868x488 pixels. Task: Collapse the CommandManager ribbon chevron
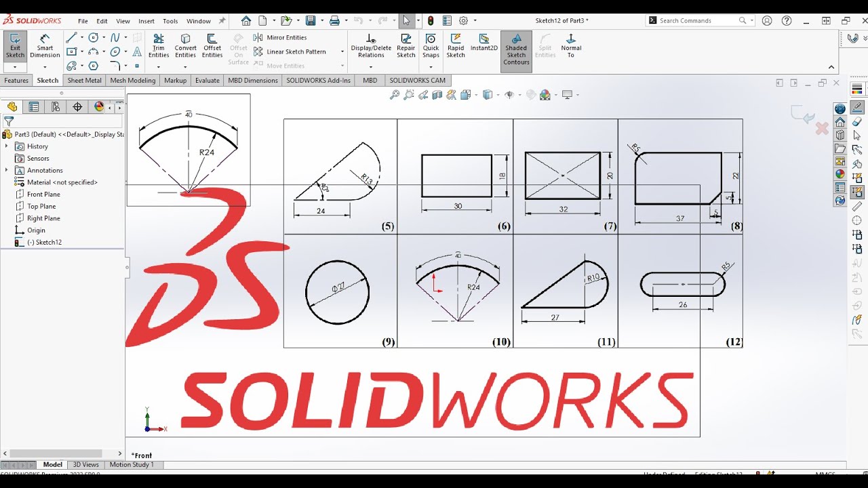[x=831, y=67]
